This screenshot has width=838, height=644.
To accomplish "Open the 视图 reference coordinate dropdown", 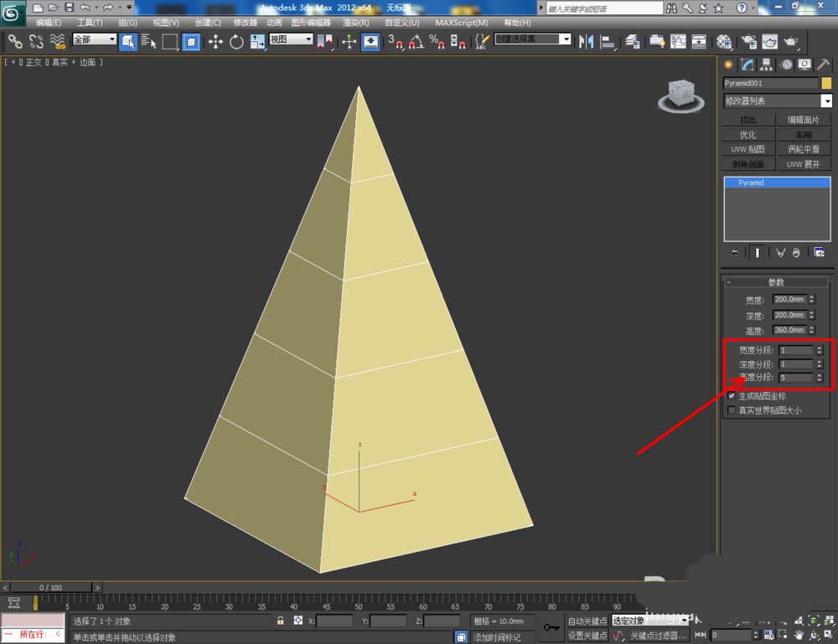I will click(291, 39).
